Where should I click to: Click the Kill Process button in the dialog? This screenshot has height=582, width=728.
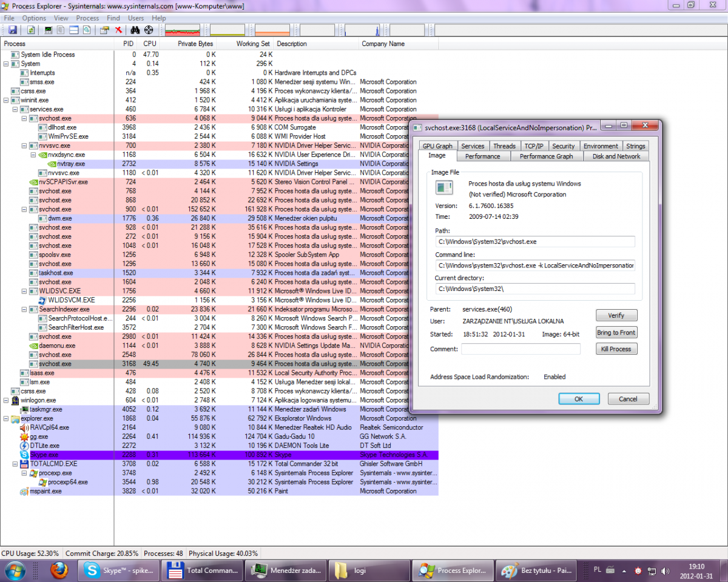pos(616,349)
